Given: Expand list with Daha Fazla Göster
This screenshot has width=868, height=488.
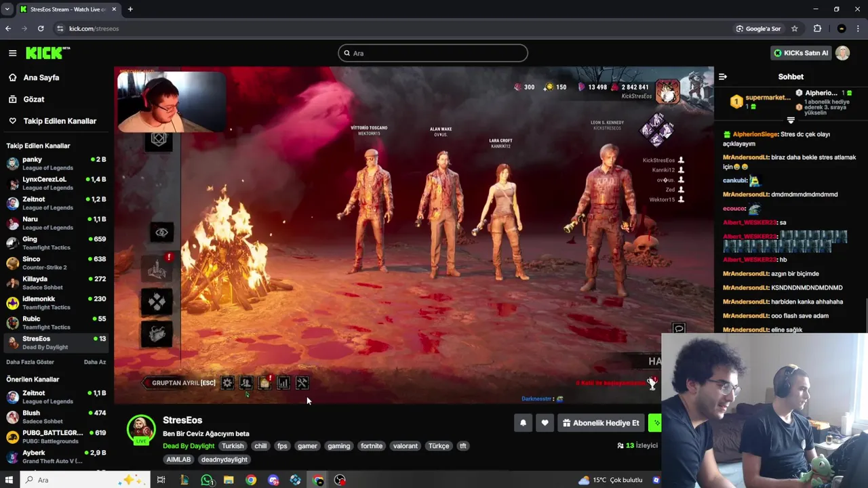Looking at the screenshot, I should [30, 362].
